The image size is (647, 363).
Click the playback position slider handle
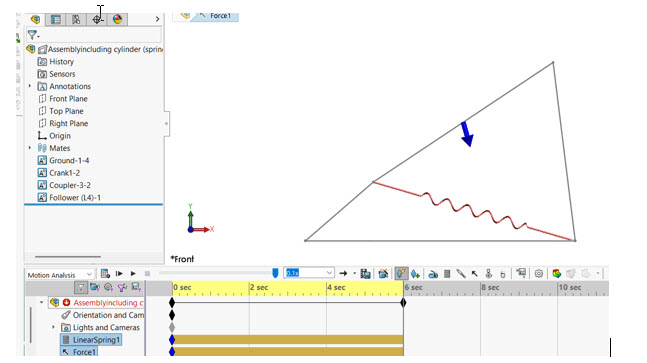point(275,273)
